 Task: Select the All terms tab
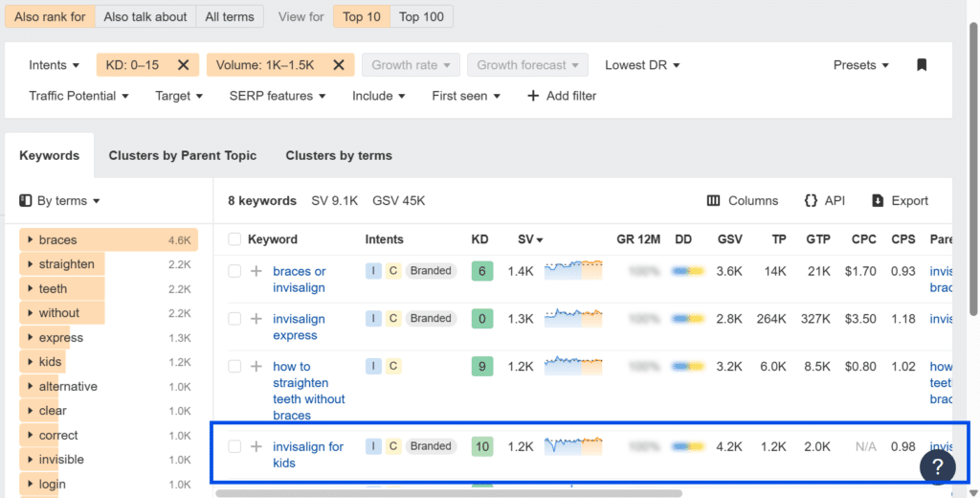230,17
